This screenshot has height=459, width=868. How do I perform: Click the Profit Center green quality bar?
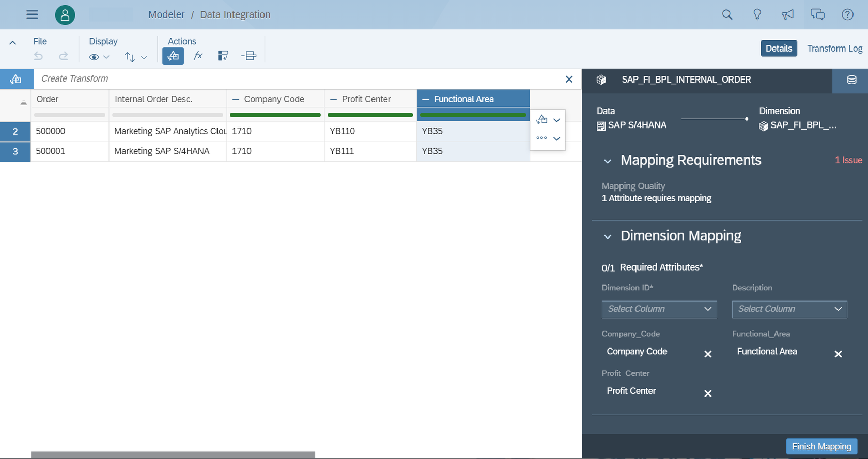tap(370, 115)
